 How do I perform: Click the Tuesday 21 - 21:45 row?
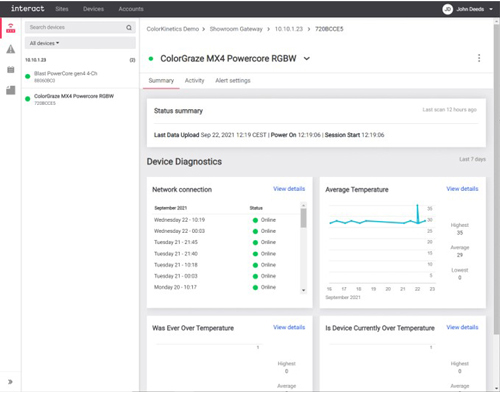[227, 242]
